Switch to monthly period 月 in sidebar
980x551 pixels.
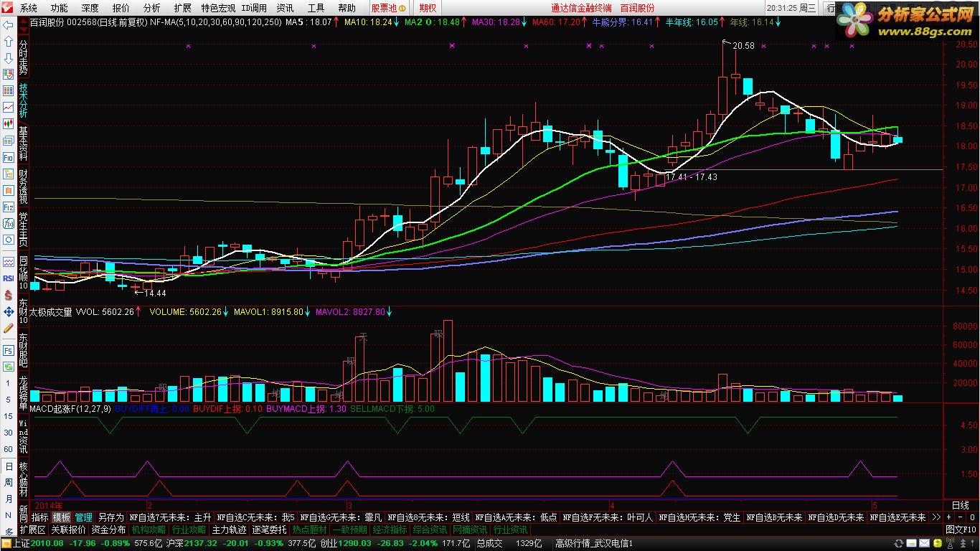coord(9,499)
